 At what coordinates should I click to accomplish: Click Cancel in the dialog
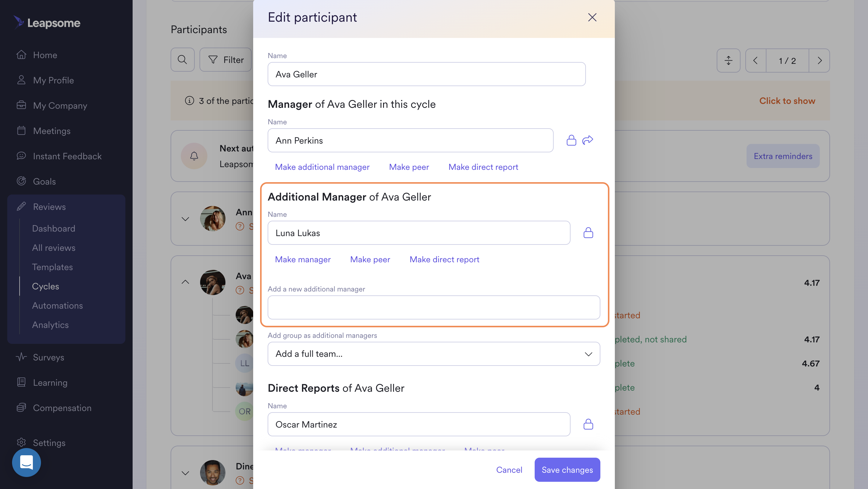509,469
